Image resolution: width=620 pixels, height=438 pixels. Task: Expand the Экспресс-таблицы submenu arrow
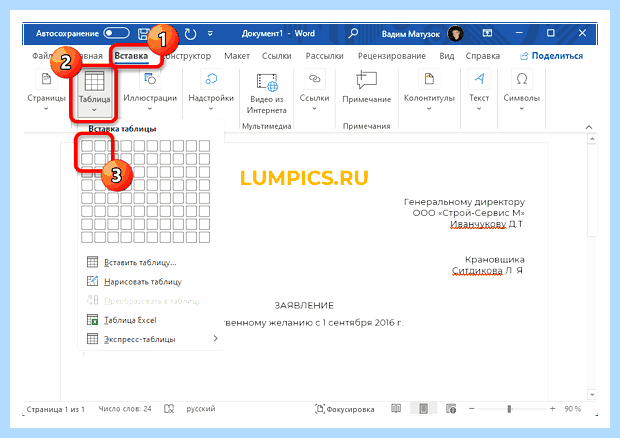(215, 338)
